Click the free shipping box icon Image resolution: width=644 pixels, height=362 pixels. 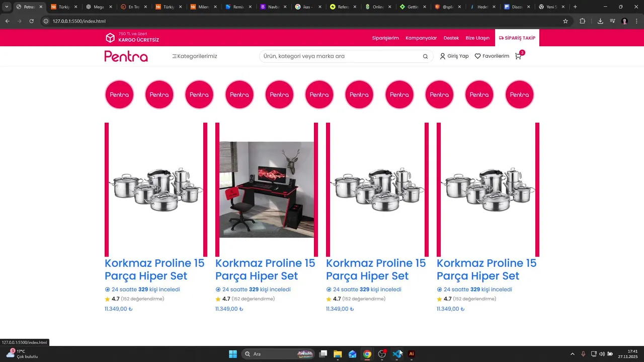pyautogui.click(x=110, y=38)
